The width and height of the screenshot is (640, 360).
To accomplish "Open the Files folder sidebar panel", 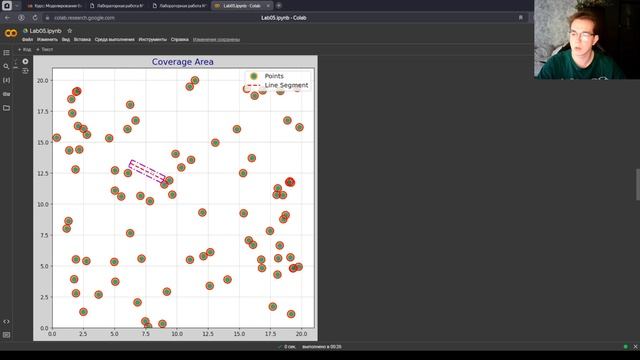I will (7, 108).
